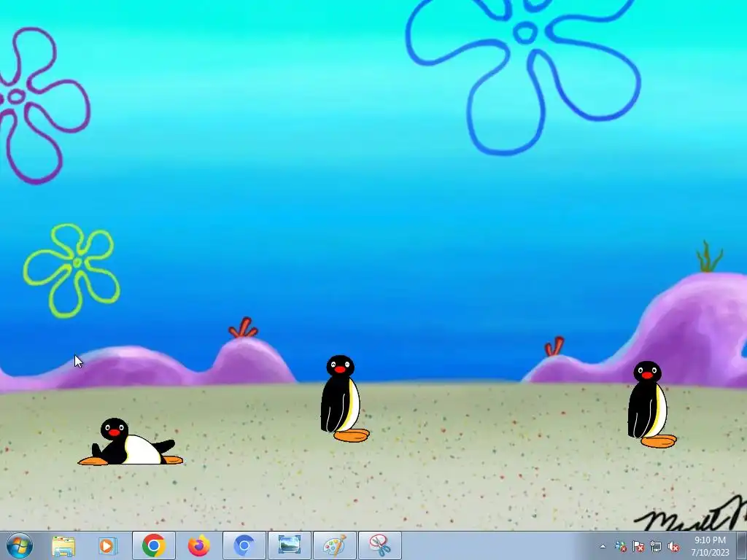Open the clock showing 9:10 PM
This screenshot has width=747, height=560.
tap(710, 546)
